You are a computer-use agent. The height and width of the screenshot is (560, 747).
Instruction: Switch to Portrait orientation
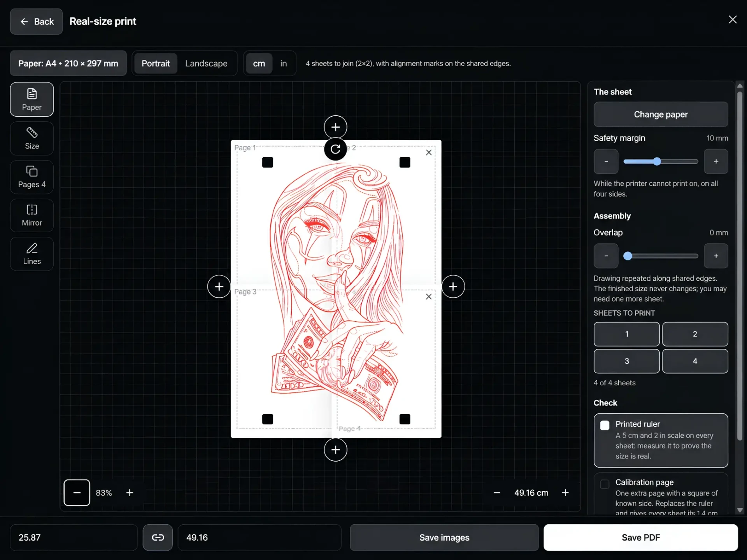pos(156,63)
